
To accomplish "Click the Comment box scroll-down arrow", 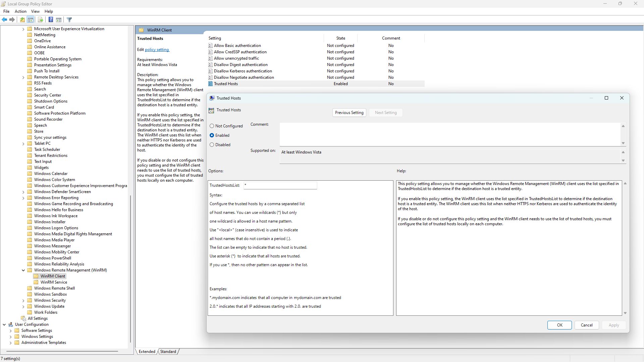I will (623, 143).
